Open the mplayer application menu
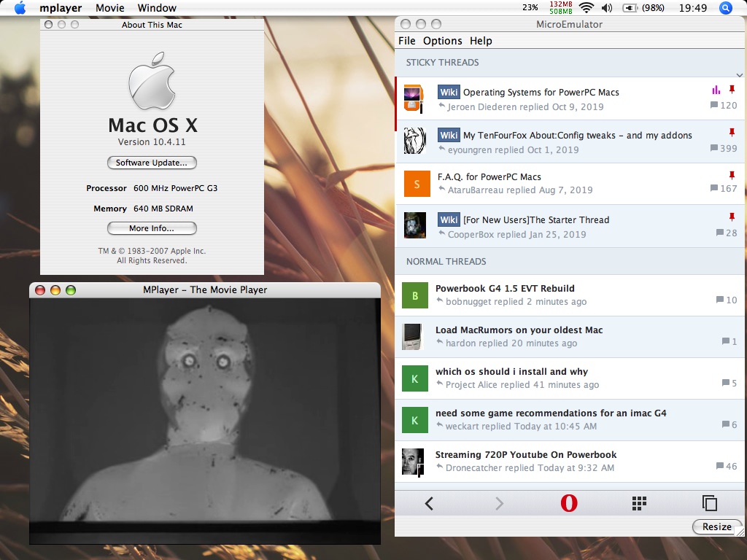 click(61, 8)
